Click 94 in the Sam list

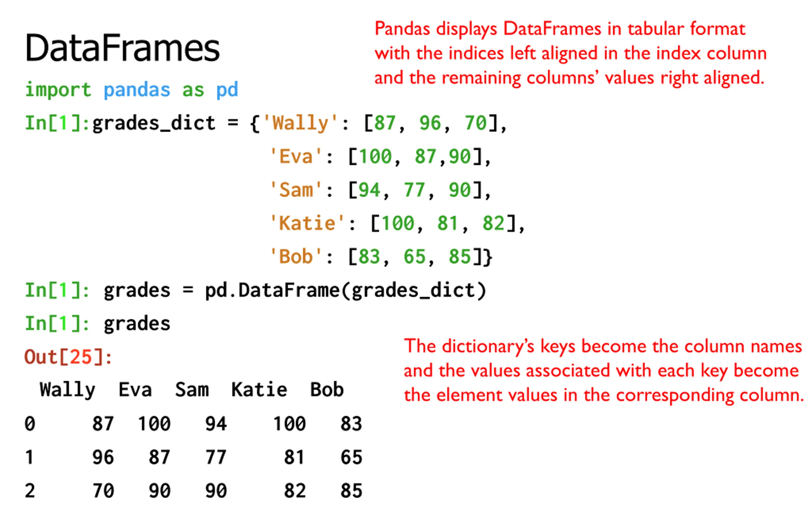[x=370, y=190]
